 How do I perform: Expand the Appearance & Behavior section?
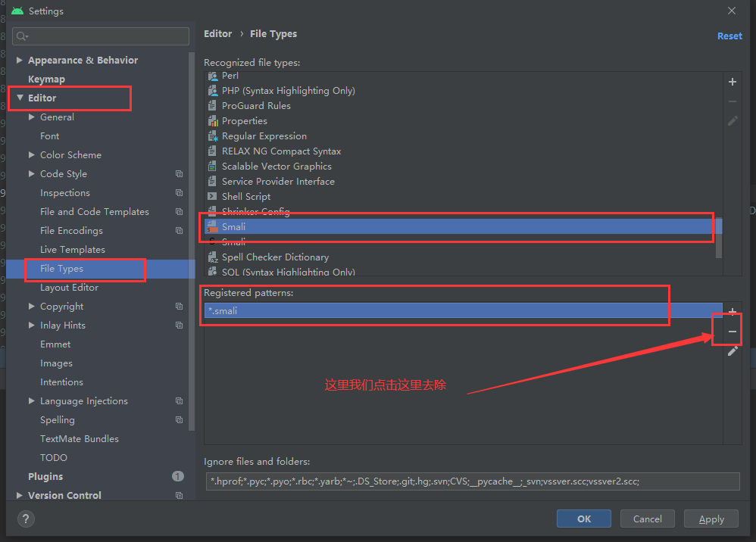click(20, 61)
